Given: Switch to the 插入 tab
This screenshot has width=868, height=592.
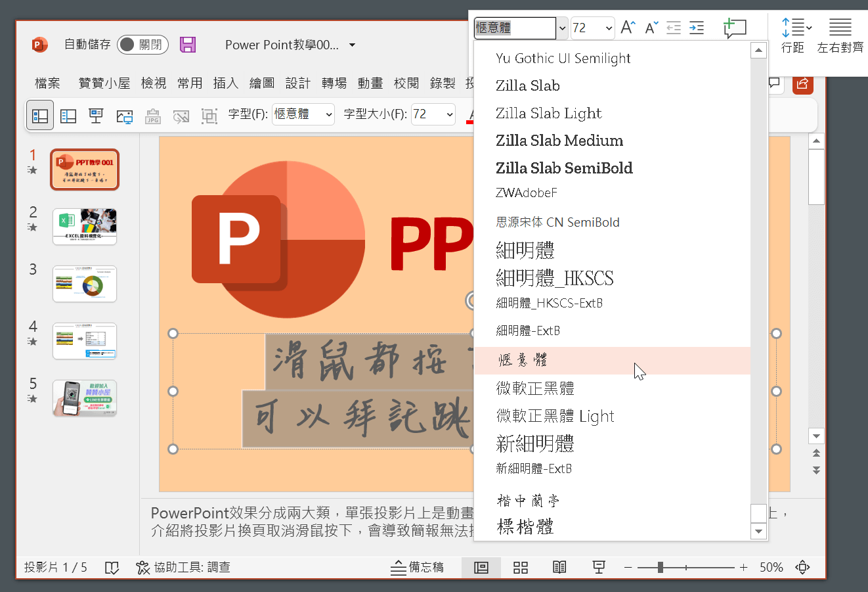Looking at the screenshot, I should click(x=226, y=83).
